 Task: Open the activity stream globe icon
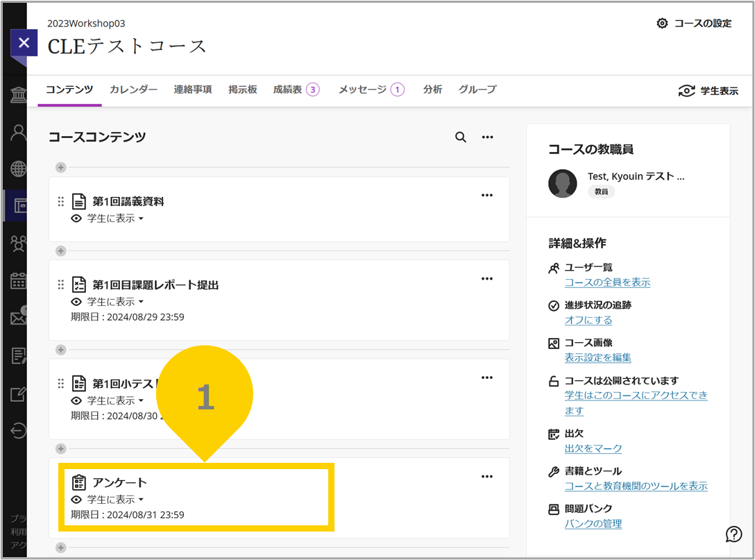[18, 169]
